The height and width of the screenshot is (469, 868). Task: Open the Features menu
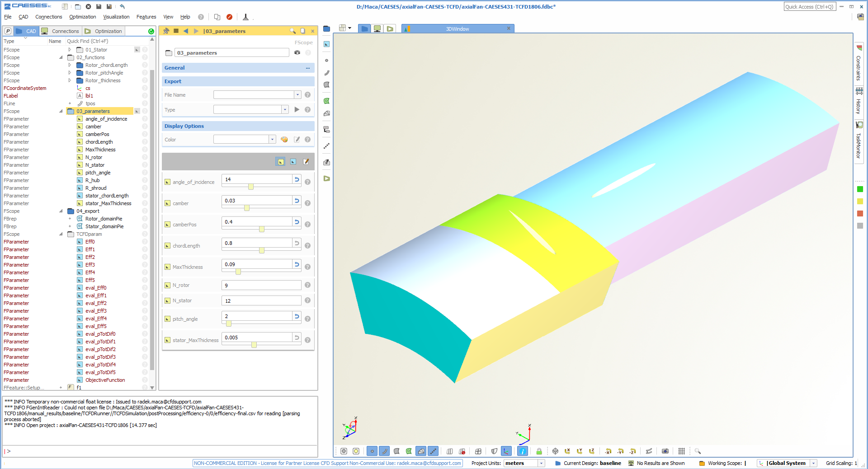pyautogui.click(x=146, y=17)
